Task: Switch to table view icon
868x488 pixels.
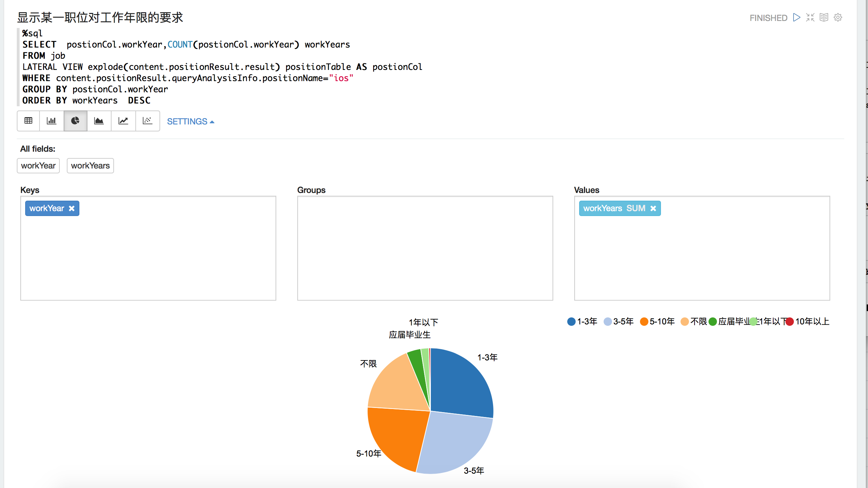Action: pyautogui.click(x=28, y=121)
